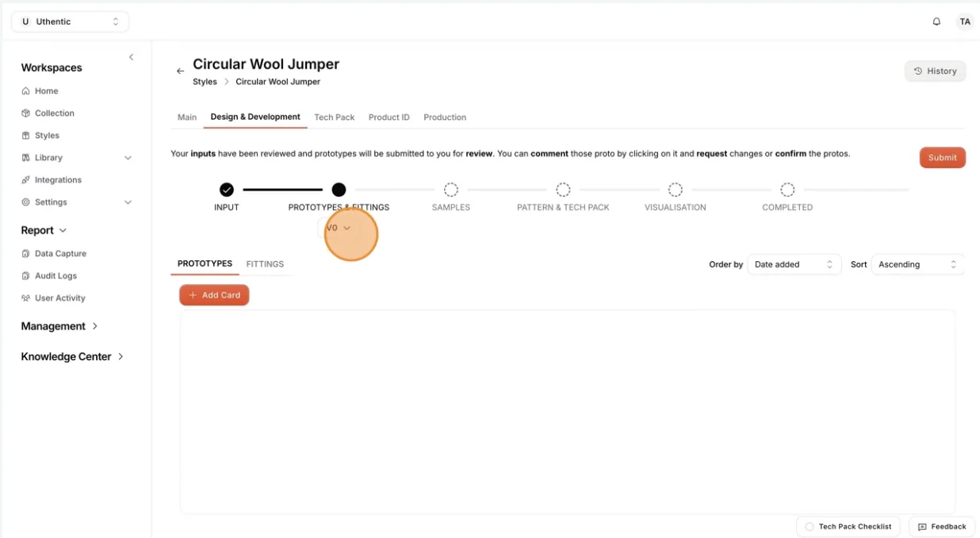The image size is (980, 538).
Task: Switch to the Main tab
Action: 187,117
